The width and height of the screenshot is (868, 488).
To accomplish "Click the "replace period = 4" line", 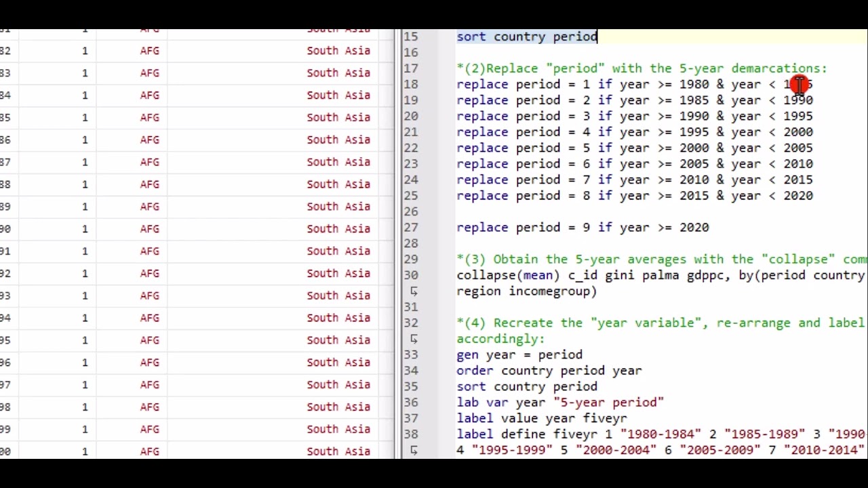I will (x=635, y=132).
